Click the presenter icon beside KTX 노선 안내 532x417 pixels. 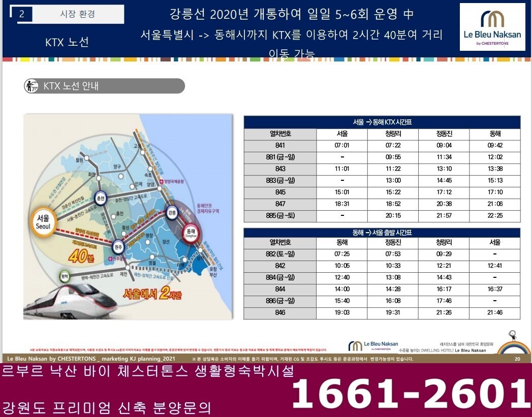coord(32,86)
